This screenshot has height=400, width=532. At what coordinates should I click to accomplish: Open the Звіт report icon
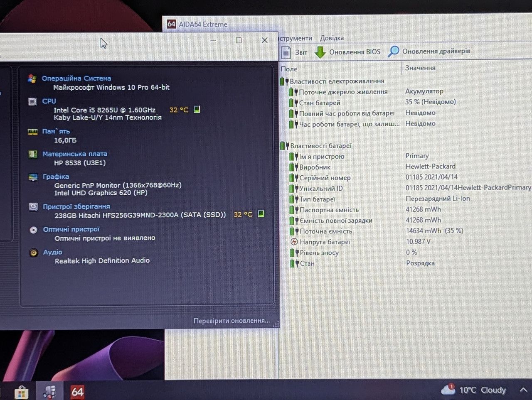pyautogui.click(x=286, y=52)
